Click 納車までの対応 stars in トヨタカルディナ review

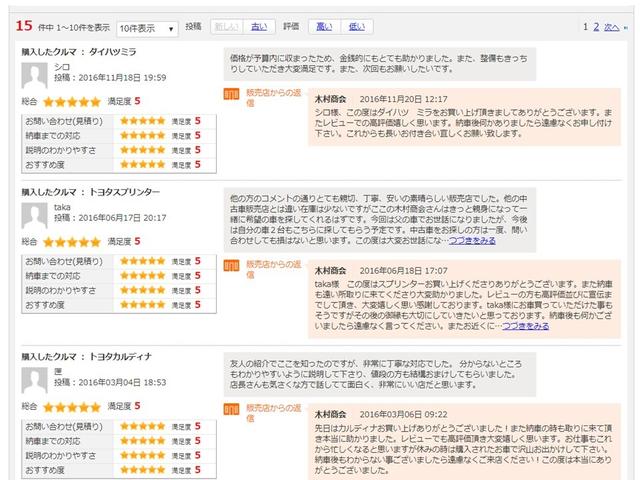(142, 441)
